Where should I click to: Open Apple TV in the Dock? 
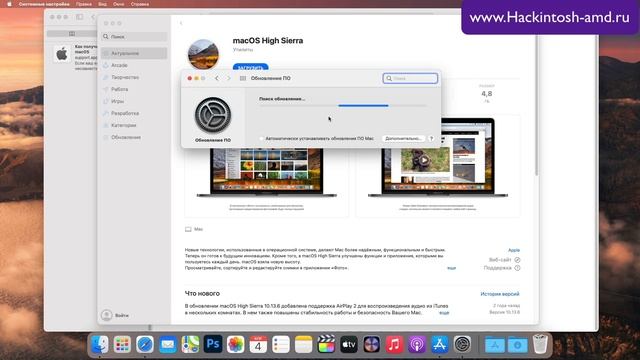tap(349, 345)
